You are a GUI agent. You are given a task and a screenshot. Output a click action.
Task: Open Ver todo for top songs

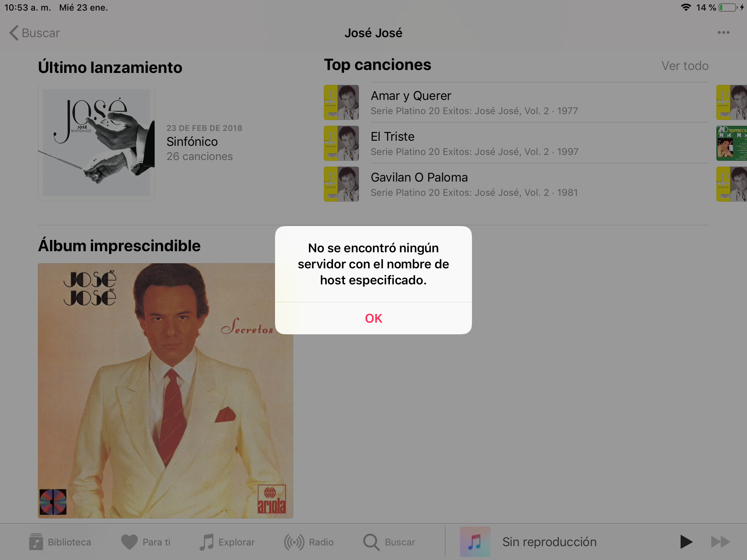point(685,66)
